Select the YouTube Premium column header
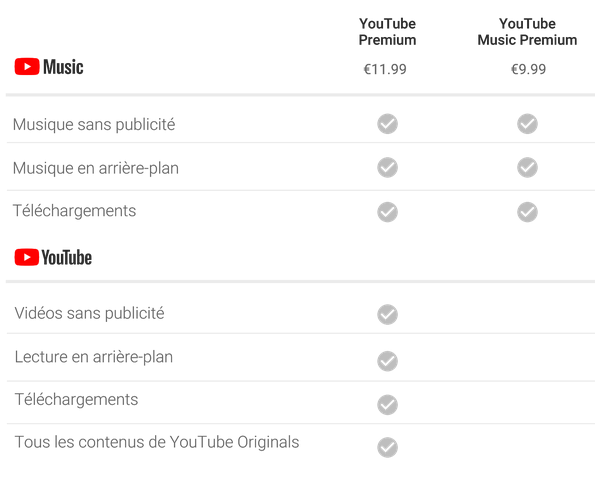The width and height of the screenshot is (595, 478). pos(387,32)
